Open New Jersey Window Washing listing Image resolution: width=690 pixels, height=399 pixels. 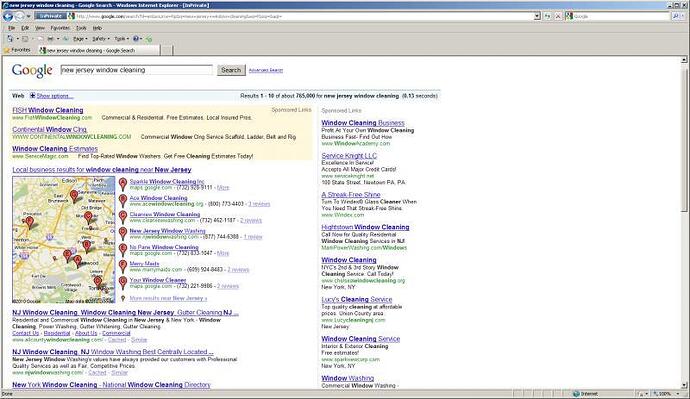pos(167,231)
